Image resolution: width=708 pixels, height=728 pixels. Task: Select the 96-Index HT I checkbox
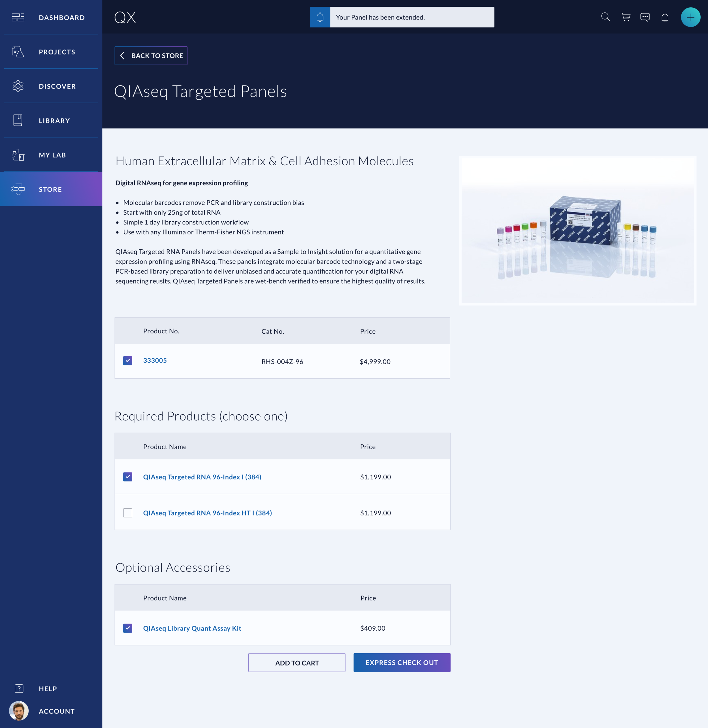[x=127, y=513]
